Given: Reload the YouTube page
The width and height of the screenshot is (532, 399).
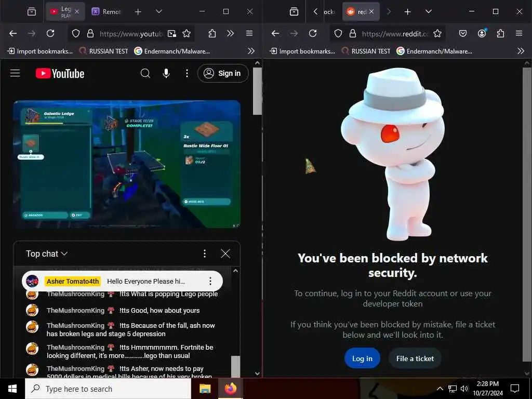Looking at the screenshot, I should (x=50, y=33).
